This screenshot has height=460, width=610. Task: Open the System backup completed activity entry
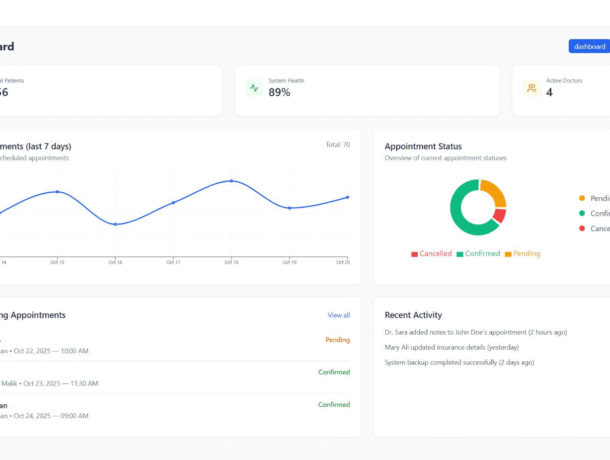click(459, 362)
